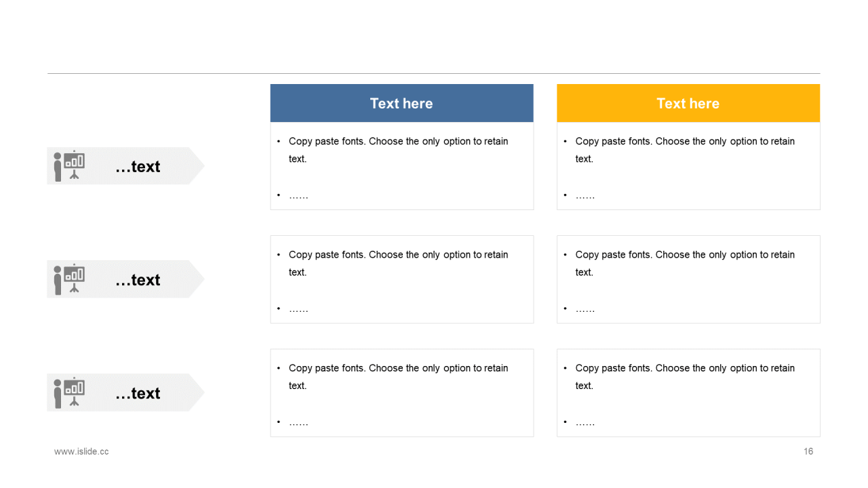Click the bottom-row text box in the right column
Image resolution: width=868 pixels, height=488 pixels.
pos(688,392)
